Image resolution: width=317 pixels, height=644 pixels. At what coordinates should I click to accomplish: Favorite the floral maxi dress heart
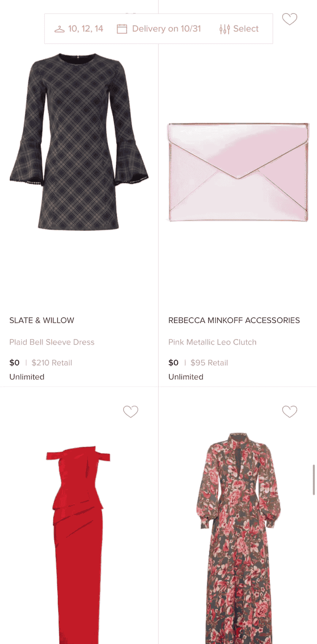[x=289, y=411]
